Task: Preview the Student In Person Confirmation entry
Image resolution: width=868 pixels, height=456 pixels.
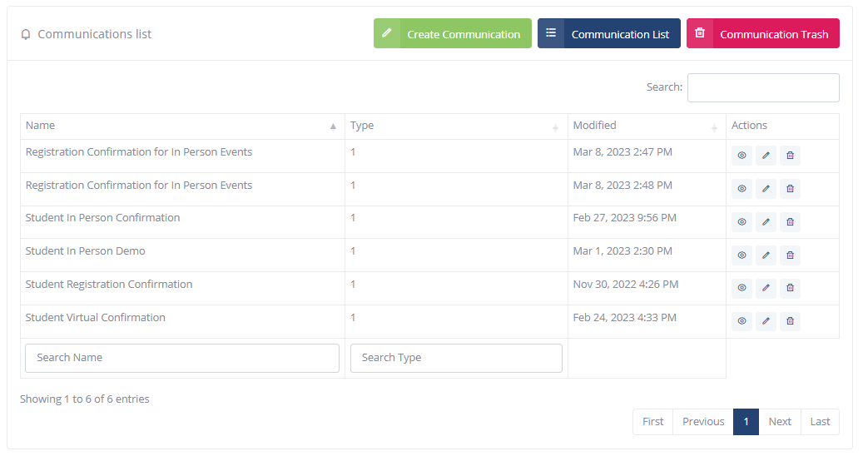Action: (742, 221)
